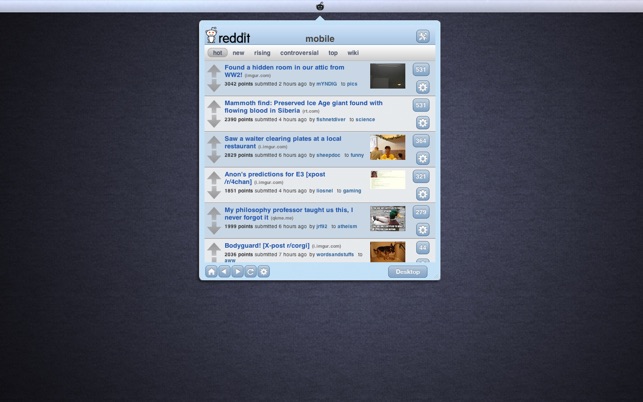Switch to Desktop view button
The image size is (643, 402).
408,272
